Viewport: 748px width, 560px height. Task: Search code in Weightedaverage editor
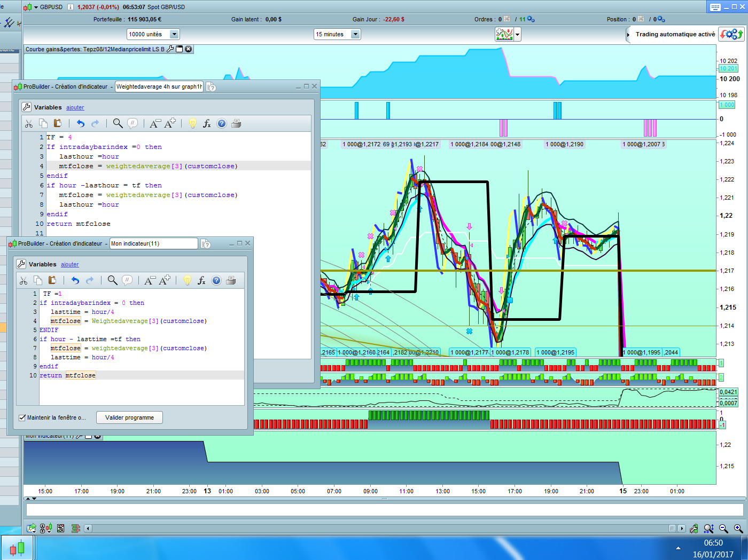pyautogui.click(x=118, y=124)
